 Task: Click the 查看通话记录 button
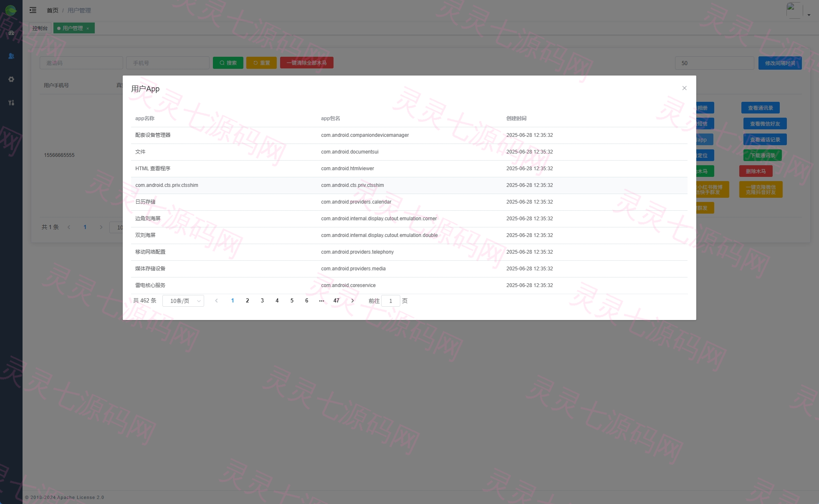[x=765, y=140]
